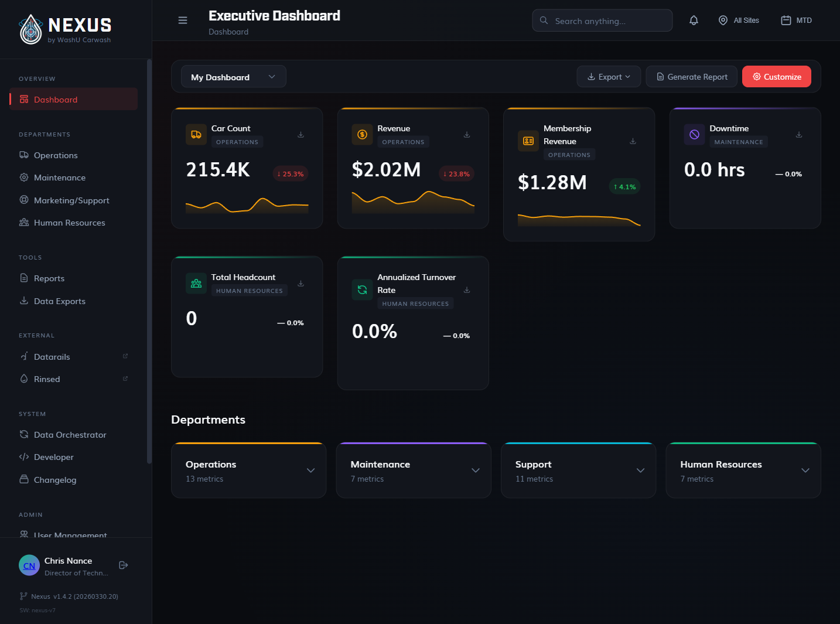
Task: Open Developer in the sidebar
Action: [74, 457]
